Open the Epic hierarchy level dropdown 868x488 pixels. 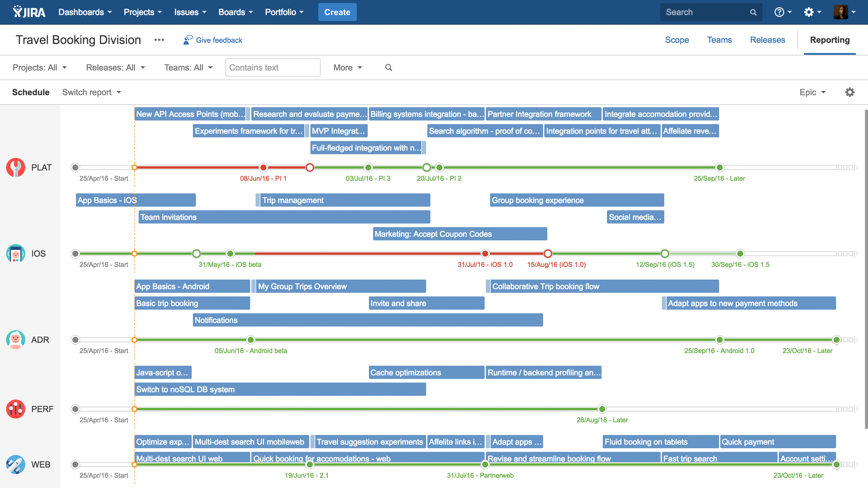pos(813,92)
